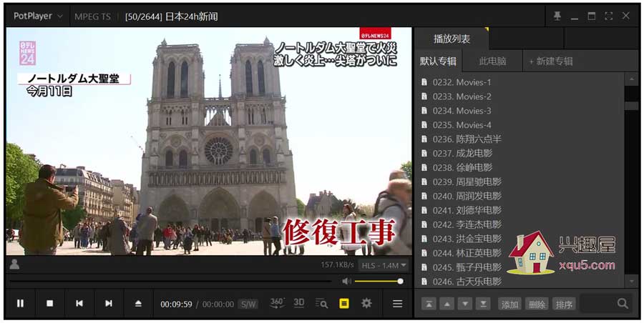The height and width of the screenshot is (323, 644).
Task: Select playlist item 0242. 李连杰电影
Action: (x=519, y=224)
